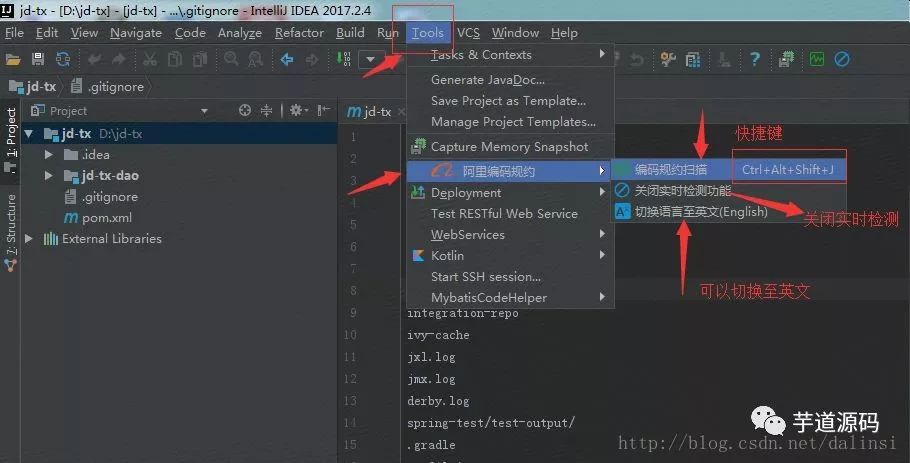910x463 pixels.
Task: Open the Navigate menu
Action: [136, 33]
